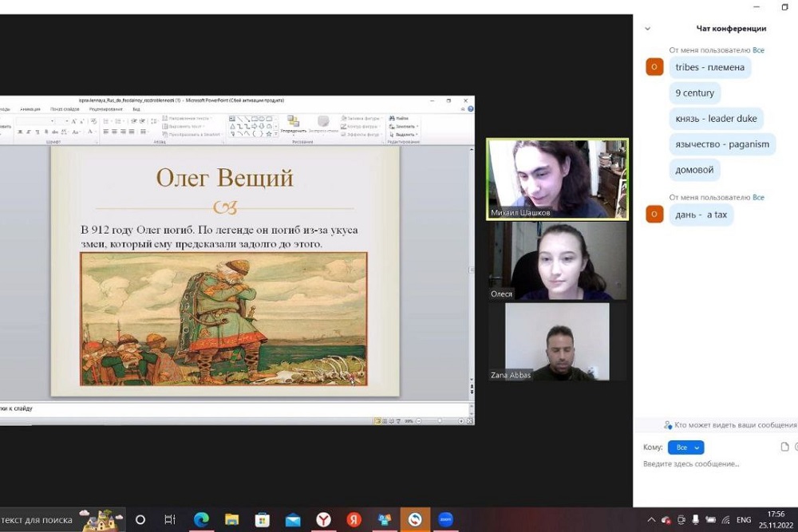Open Microsoft Store from the taskbar
The image size is (798, 532).
(x=262, y=520)
